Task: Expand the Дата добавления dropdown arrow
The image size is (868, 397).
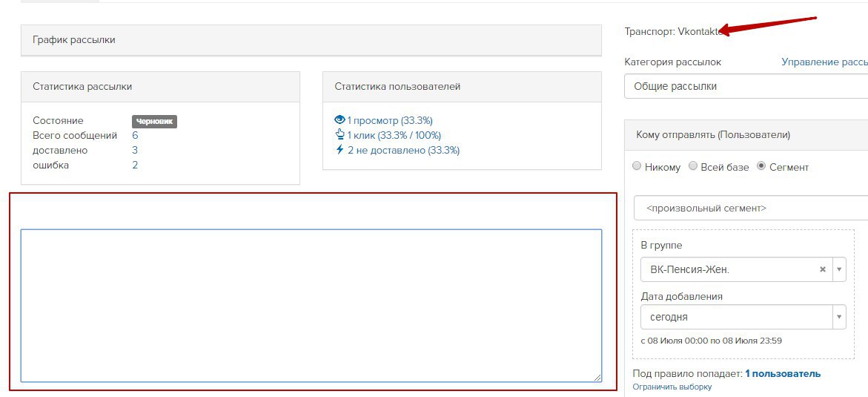Action: (x=839, y=317)
